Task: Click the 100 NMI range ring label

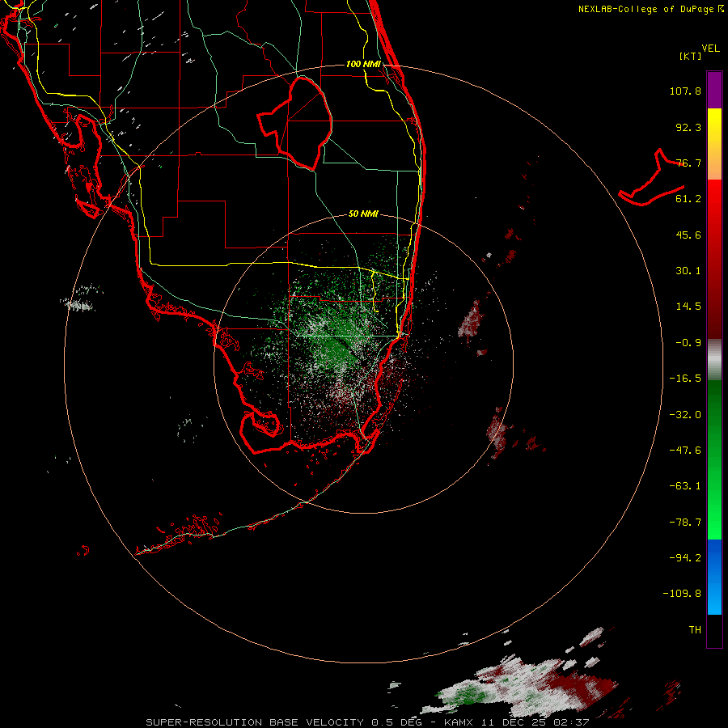Action: point(363,64)
